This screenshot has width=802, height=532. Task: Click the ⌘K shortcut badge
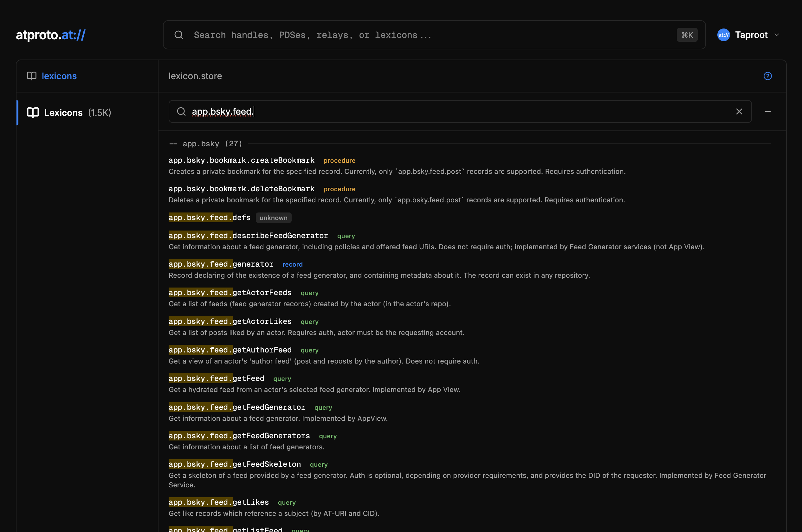point(687,35)
